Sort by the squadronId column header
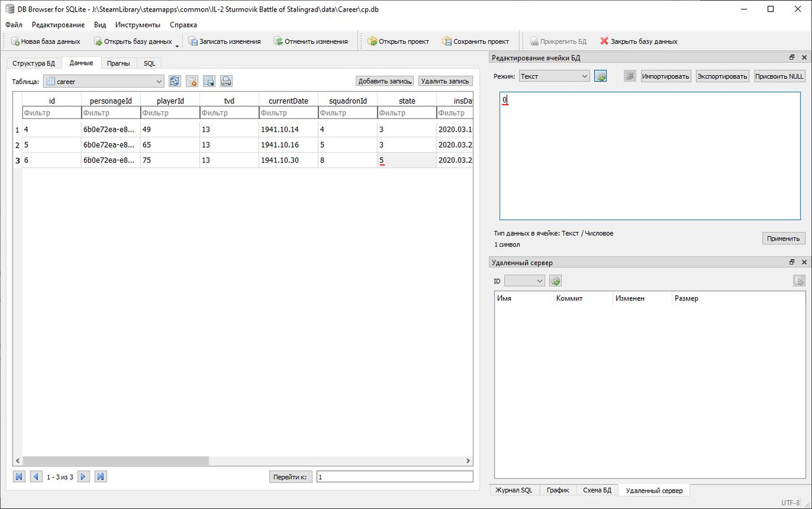The width and height of the screenshot is (812, 509). pyautogui.click(x=347, y=101)
